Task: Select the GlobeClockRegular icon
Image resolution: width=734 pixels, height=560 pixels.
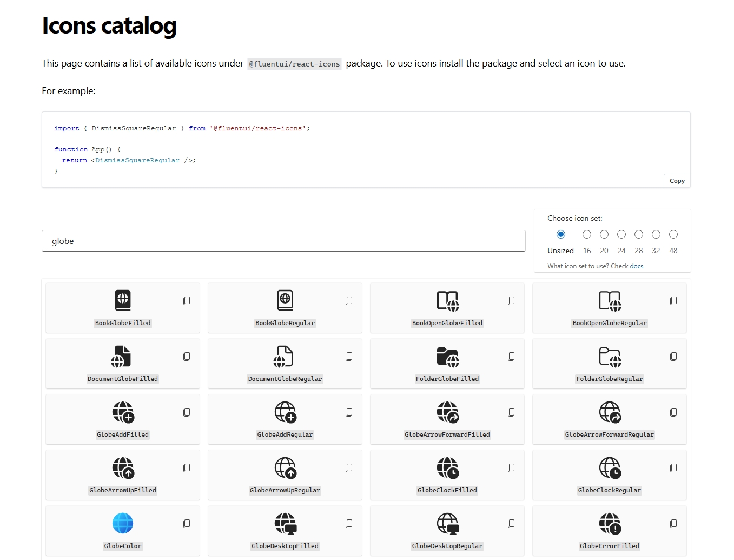Action: coord(609,469)
